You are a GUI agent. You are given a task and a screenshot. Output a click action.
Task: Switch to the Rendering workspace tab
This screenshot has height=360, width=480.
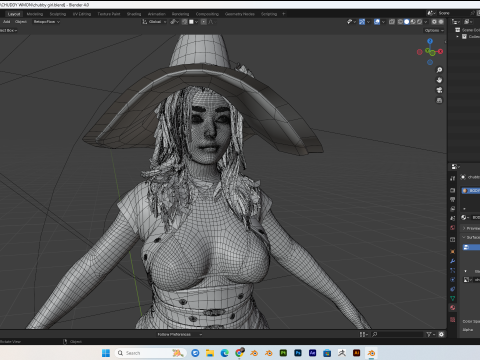click(180, 14)
